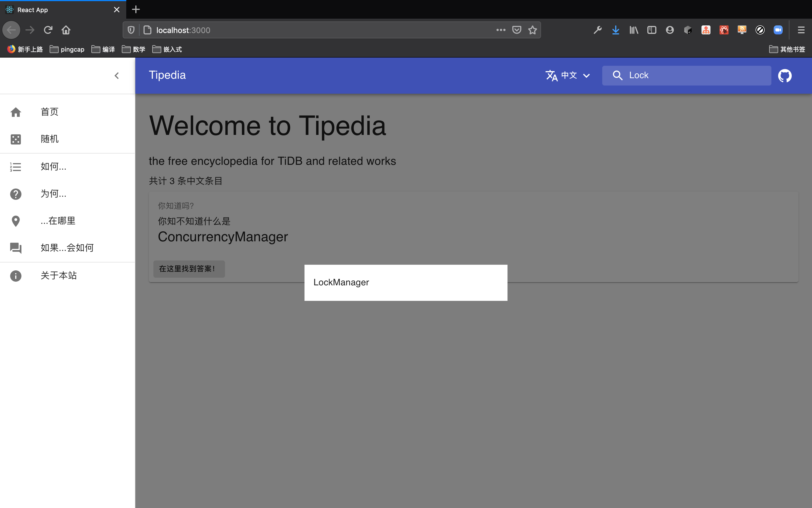Open the Firefox hamburger menu
Viewport: 812px width, 508px height.
(801, 30)
